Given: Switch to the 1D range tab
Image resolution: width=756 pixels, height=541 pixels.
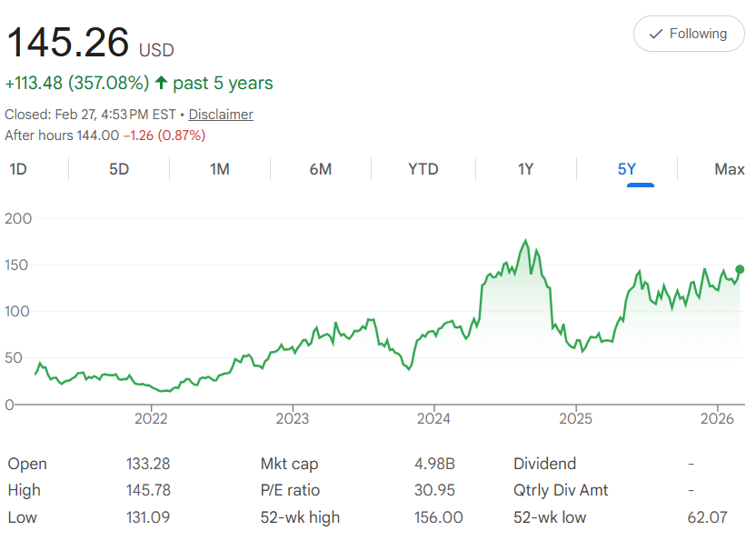Looking at the screenshot, I should tap(18, 169).
